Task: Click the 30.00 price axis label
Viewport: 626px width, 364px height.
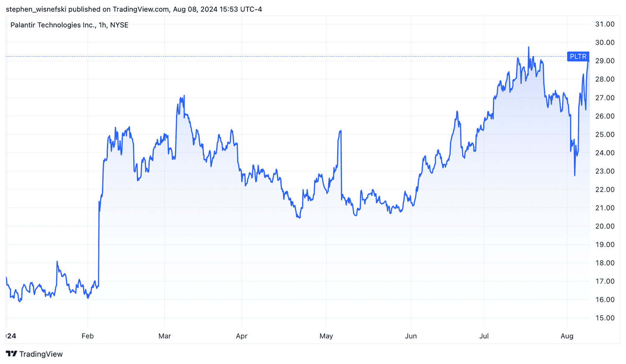Action: tap(605, 43)
